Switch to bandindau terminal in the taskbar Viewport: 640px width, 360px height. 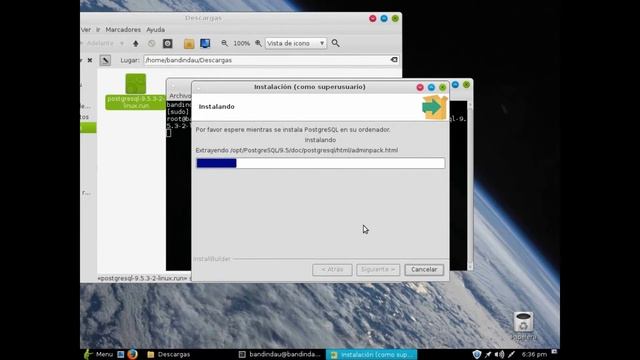point(280,354)
